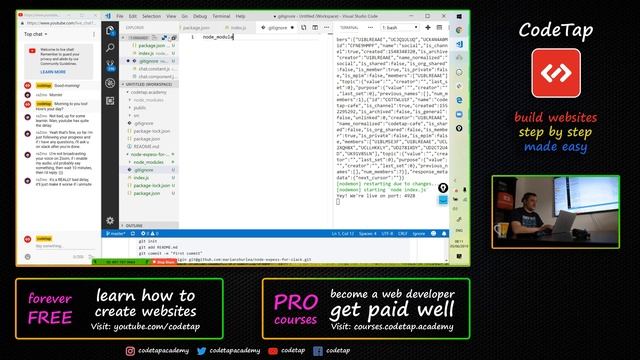Click the notifications bell in status bar
Screen dimensions: 640x360
(x=444, y=233)
